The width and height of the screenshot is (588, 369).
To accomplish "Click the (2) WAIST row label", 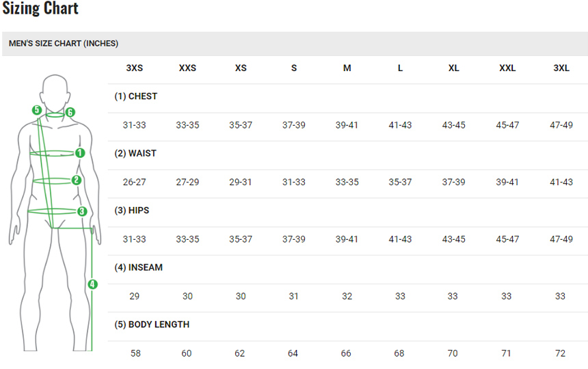I will click(x=135, y=154).
